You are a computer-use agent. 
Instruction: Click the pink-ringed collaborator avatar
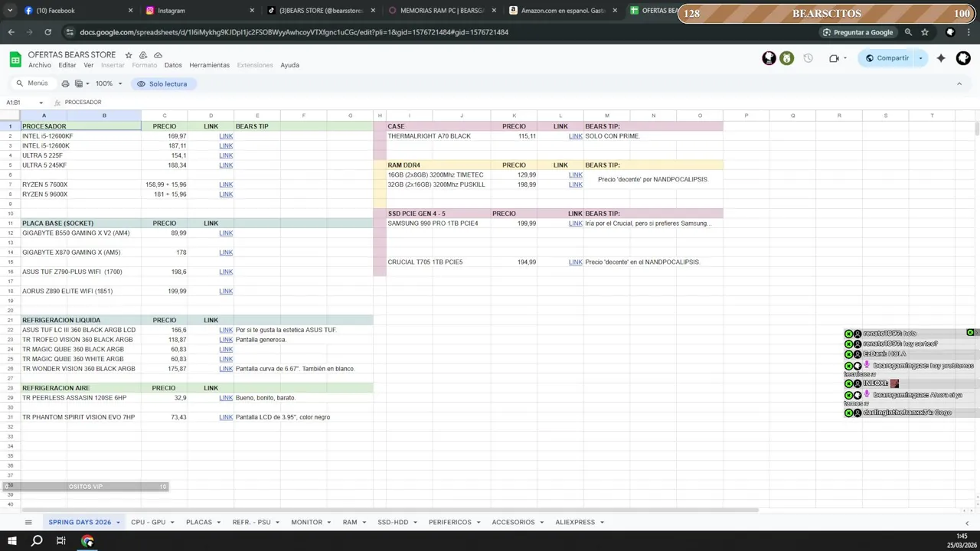click(769, 58)
